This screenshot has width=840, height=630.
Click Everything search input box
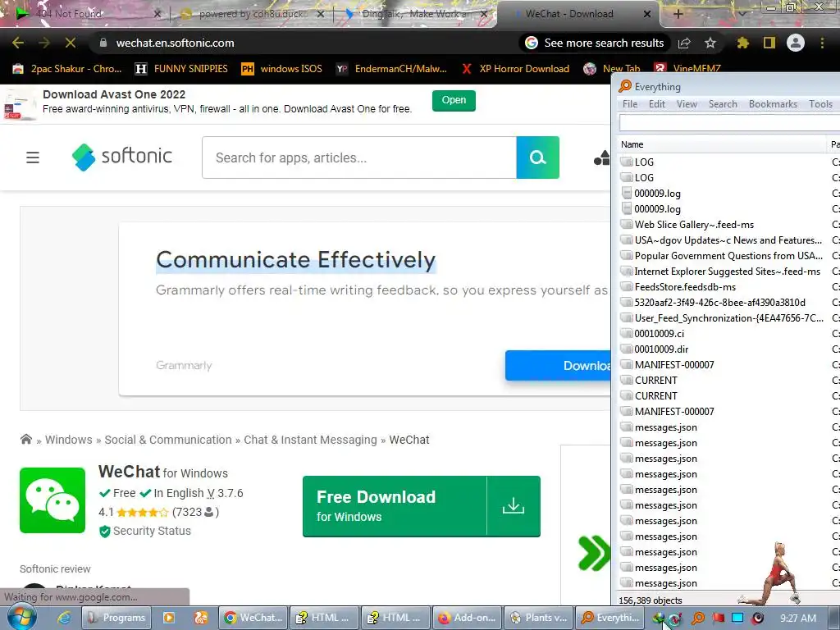click(729, 123)
